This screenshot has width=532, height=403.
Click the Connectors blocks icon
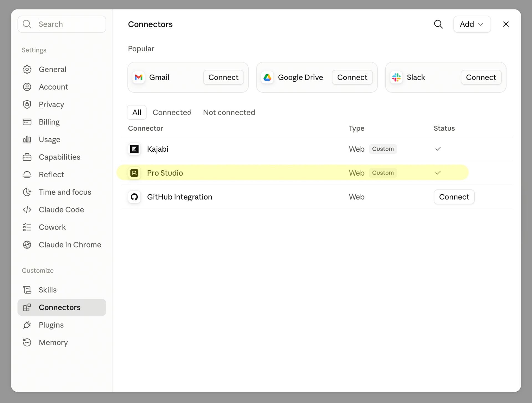pyautogui.click(x=27, y=307)
